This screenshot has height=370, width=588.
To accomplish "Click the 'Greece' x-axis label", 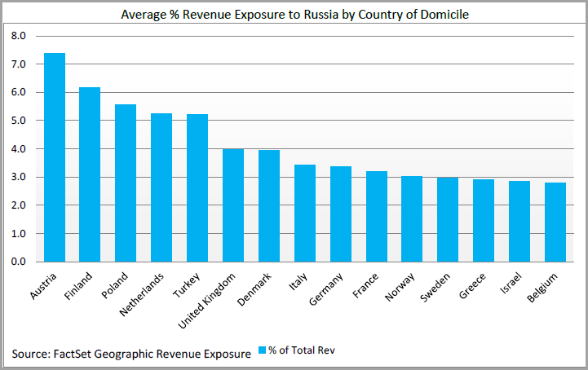I will click(472, 286).
